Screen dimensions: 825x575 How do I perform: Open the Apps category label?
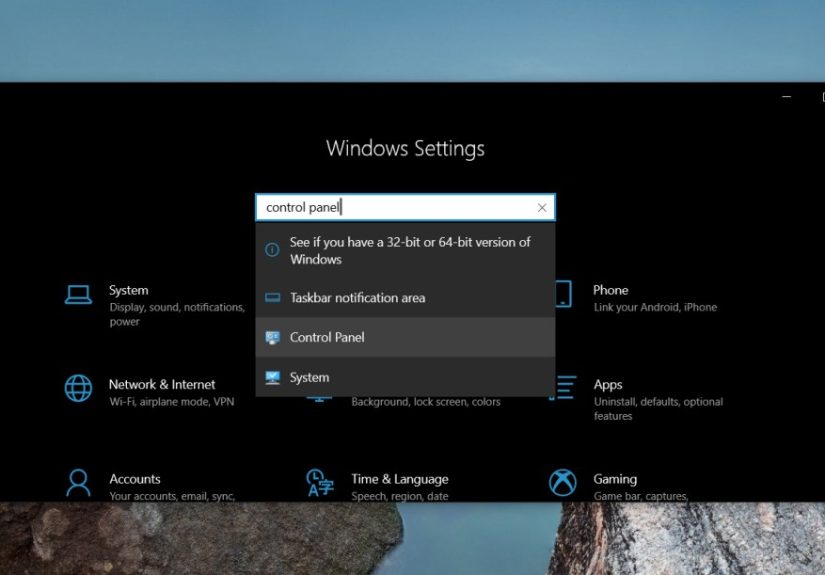tap(608, 385)
